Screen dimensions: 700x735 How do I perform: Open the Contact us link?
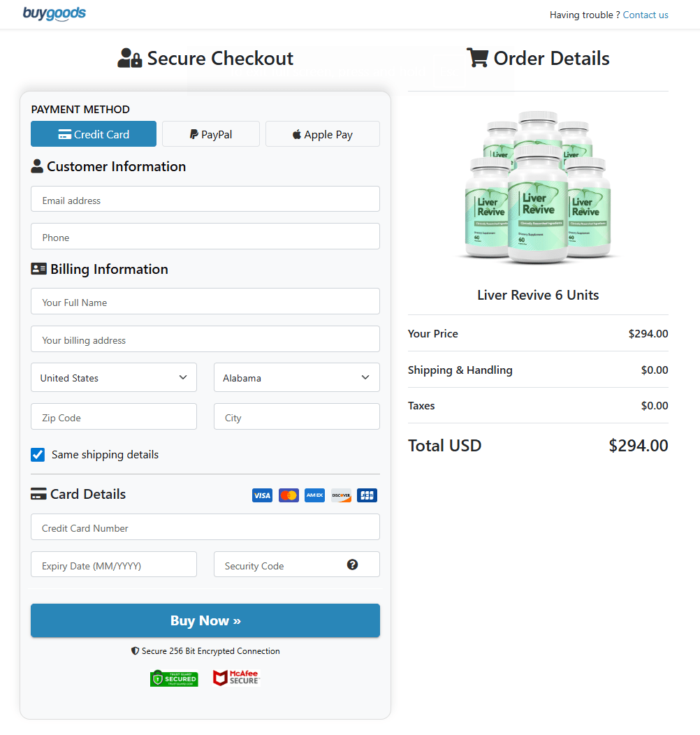[x=645, y=15]
